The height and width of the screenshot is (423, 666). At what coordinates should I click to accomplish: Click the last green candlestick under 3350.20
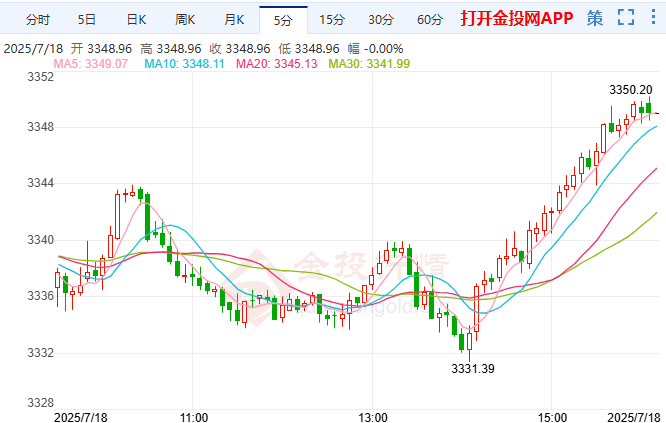(x=649, y=108)
